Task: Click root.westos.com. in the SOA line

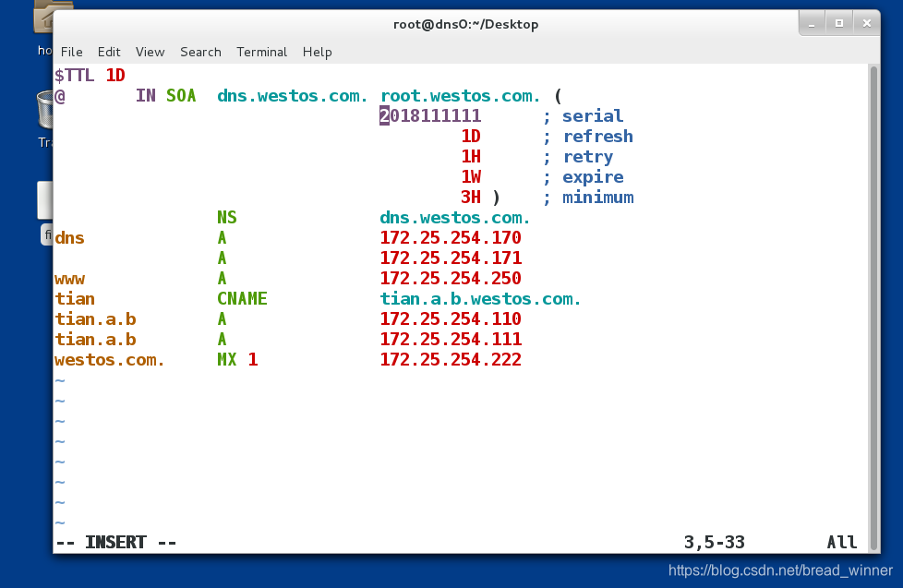Action: point(461,96)
